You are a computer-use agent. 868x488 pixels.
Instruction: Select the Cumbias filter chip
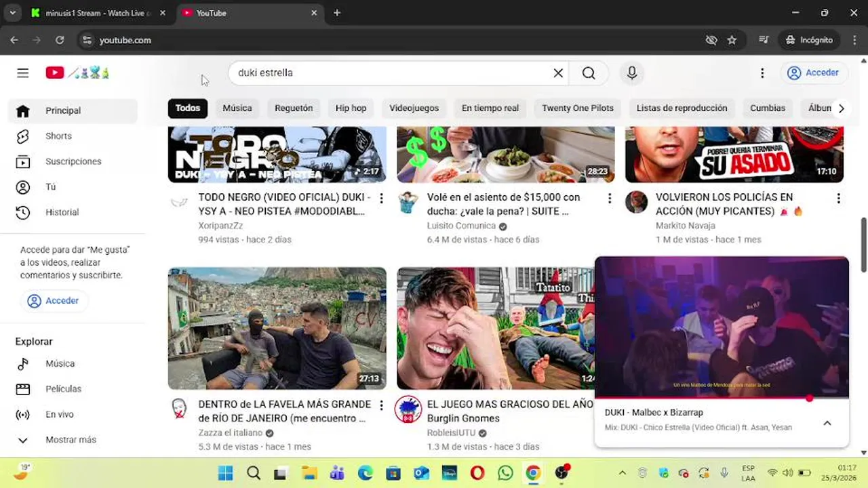pos(768,108)
